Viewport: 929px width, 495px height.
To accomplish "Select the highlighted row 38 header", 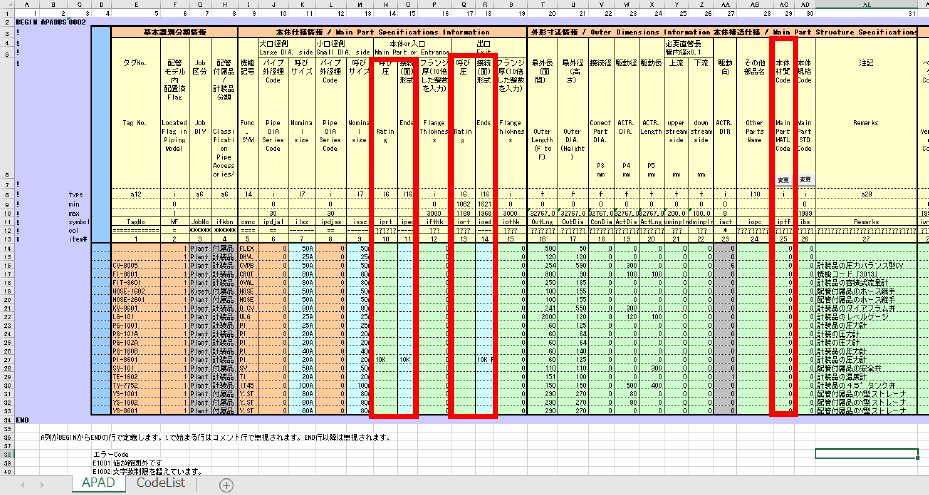I will (7, 455).
